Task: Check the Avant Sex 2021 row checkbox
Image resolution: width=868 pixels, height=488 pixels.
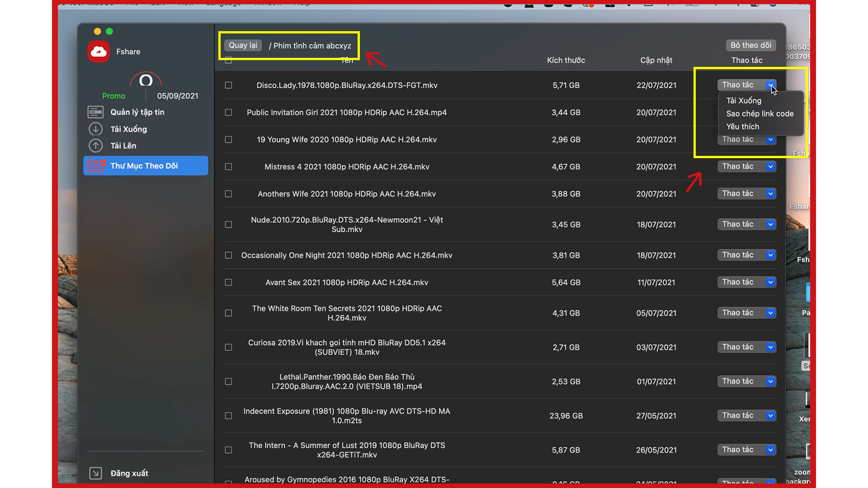Action: coord(228,282)
